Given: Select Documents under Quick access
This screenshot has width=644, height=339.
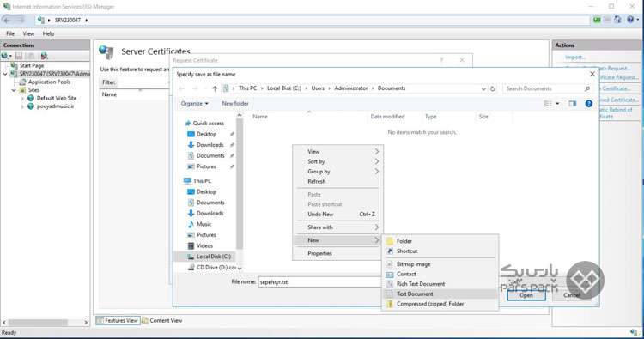Looking at the screenshot, I should (x=210, y=156).
